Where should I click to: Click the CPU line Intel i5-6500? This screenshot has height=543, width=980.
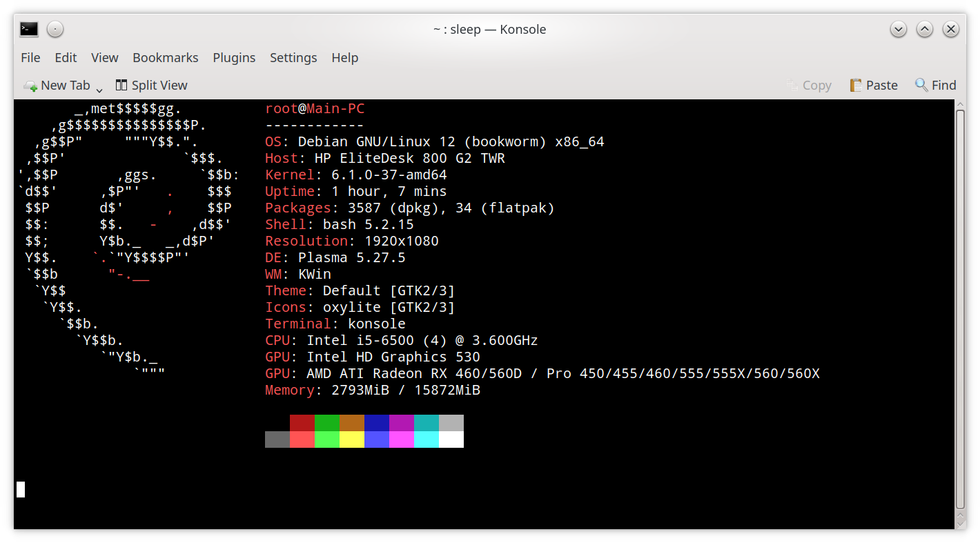tap(402, 340)
